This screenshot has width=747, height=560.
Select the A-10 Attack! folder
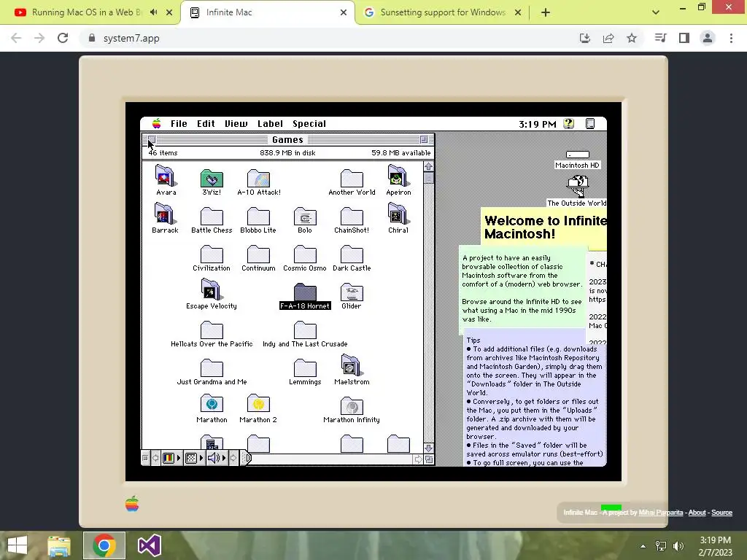coord(259,181)
